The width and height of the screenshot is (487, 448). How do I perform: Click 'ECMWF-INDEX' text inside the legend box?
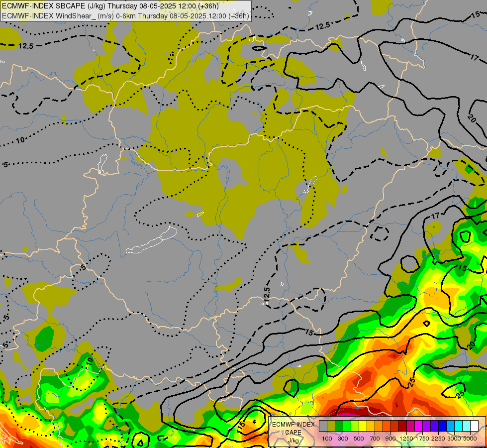(x=293, y=425)
